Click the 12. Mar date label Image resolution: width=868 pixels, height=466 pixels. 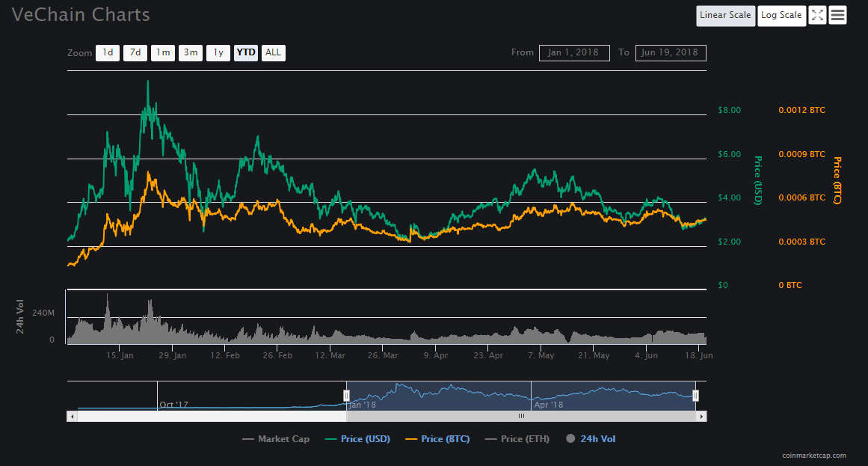(330, 356)
